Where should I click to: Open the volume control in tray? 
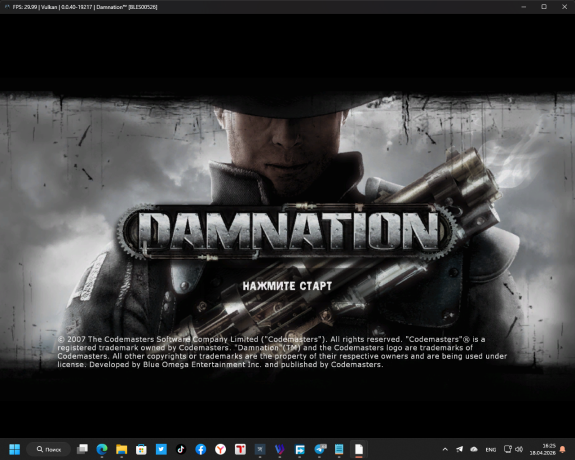click(519, 449)
